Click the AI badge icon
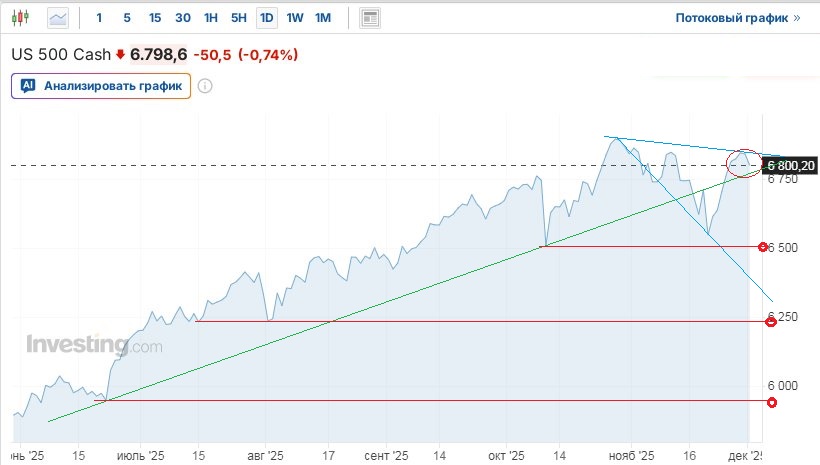The width and height of the screenshot is (820, 465). (x=28, y=86)
